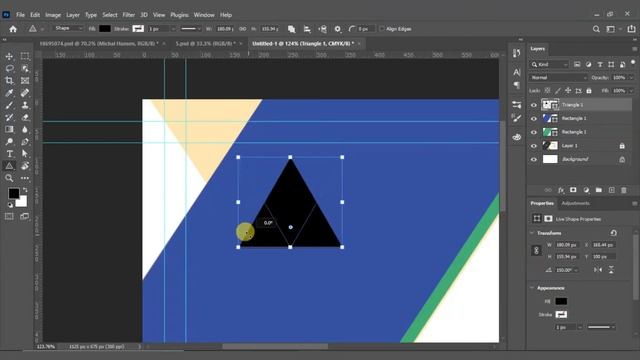This screenshot has width=640, height=360.
Task: Toggle the Lock all layer button
Action: coord(589,91)
